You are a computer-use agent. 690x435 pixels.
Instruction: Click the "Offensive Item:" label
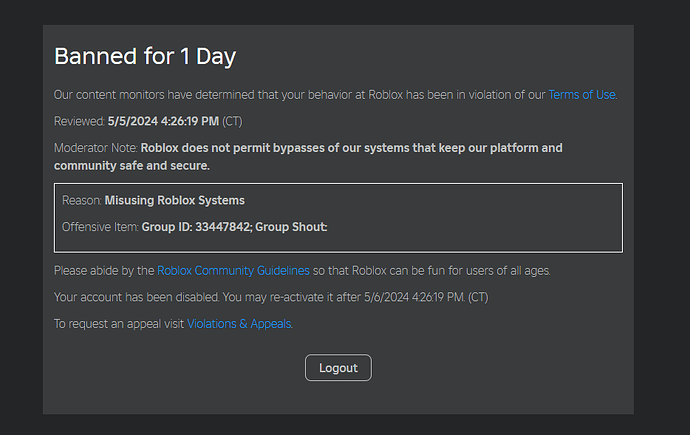[100, 227]
